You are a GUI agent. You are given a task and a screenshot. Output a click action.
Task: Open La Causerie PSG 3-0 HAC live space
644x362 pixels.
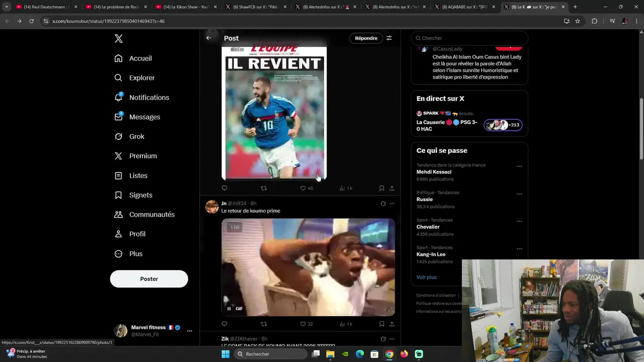pos(469,121)
